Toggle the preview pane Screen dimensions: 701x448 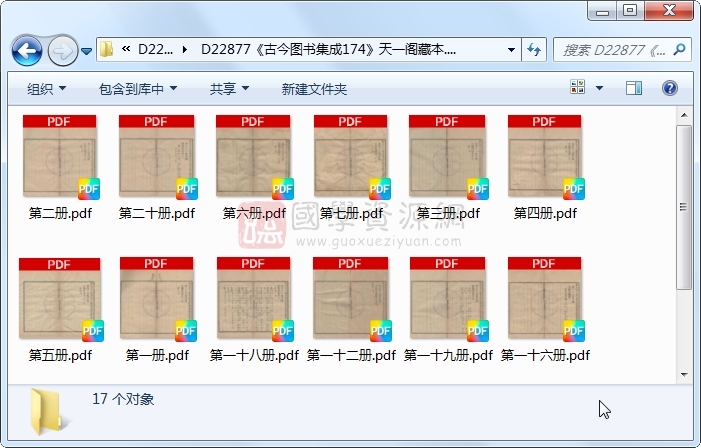[x=633, y=88]
